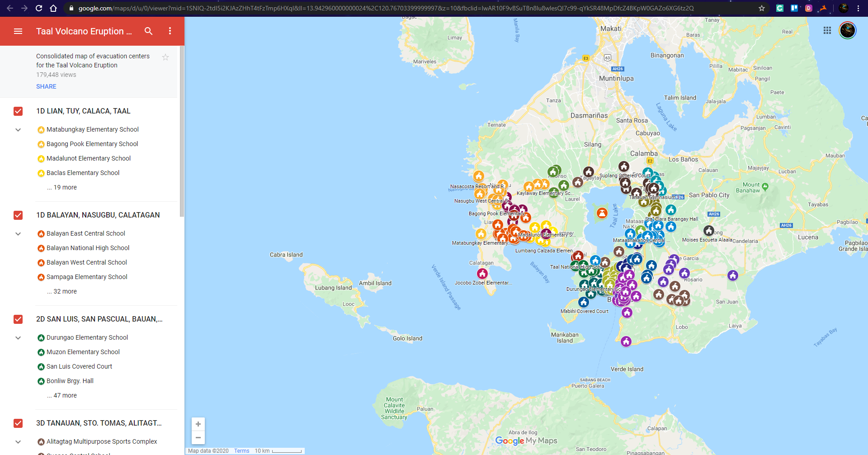Uncheck the 1D Lian, Tuy, Calaca, Taal layer
Viewport: 868px width, 455px height.
coord(18,111)
